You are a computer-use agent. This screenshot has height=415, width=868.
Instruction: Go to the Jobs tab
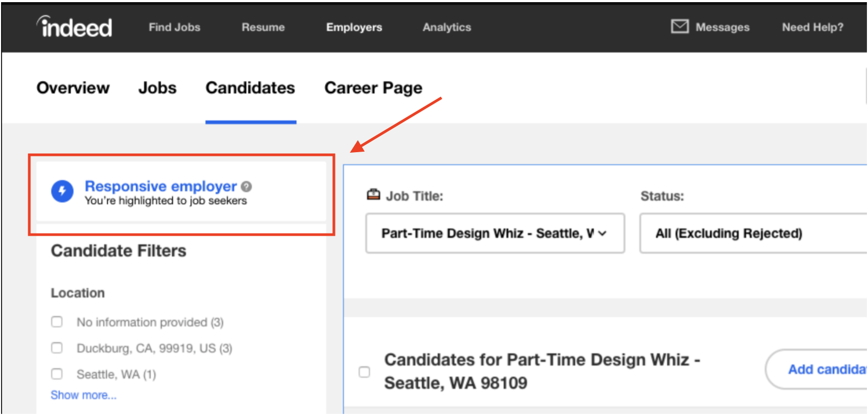pos(157,88)
